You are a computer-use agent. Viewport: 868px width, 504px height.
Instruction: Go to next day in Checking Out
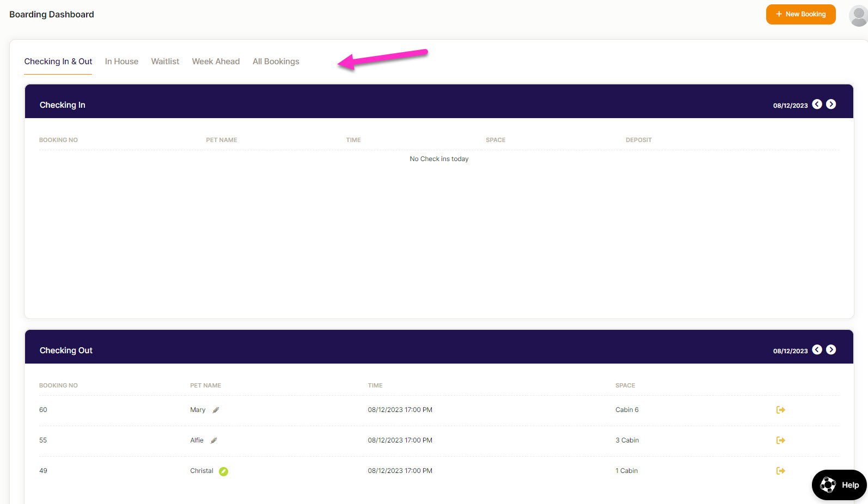coord(831,350)
